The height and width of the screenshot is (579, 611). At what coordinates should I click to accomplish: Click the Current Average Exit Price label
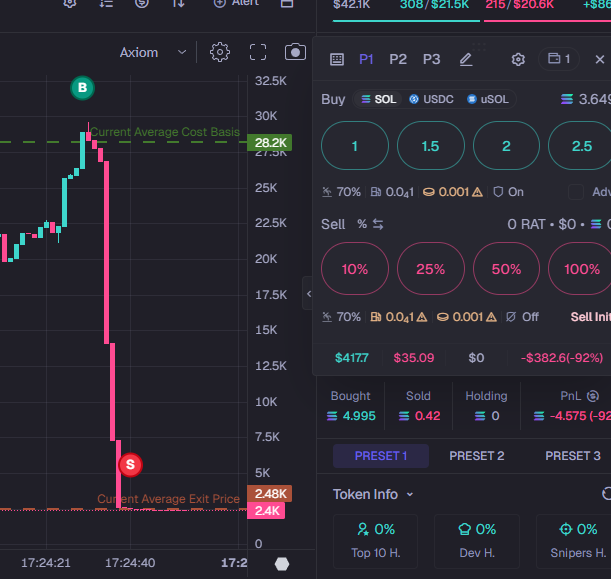tap(168, 499)
